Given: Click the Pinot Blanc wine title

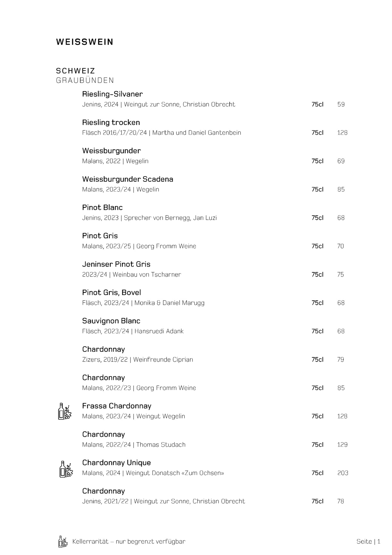Looking at the screenshot, I should [102, 207].
